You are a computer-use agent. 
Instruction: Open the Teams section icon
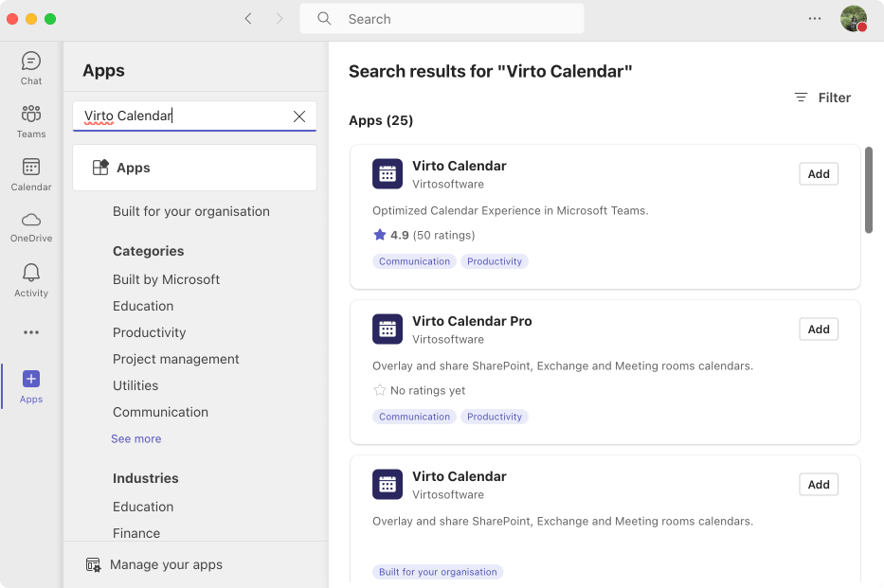pyautogui.click(x=31, y=121)
